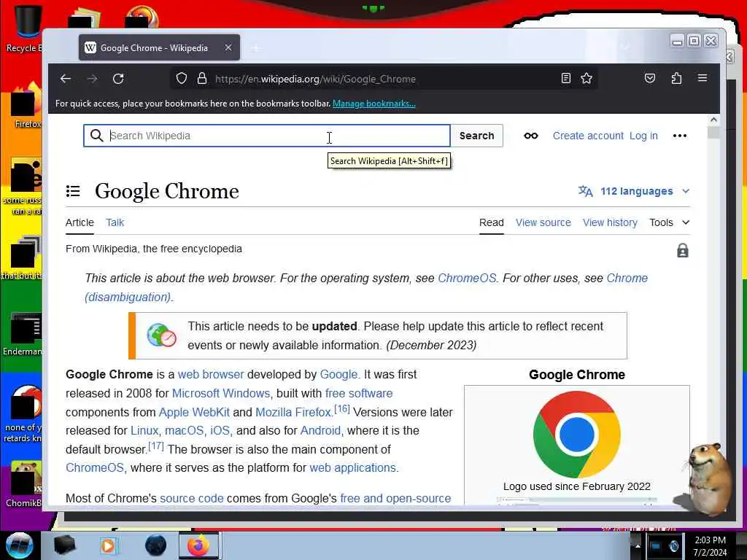Click the padlock site security icon
Viewport: 747px width, 560px height.
click(x=202, y=79)
